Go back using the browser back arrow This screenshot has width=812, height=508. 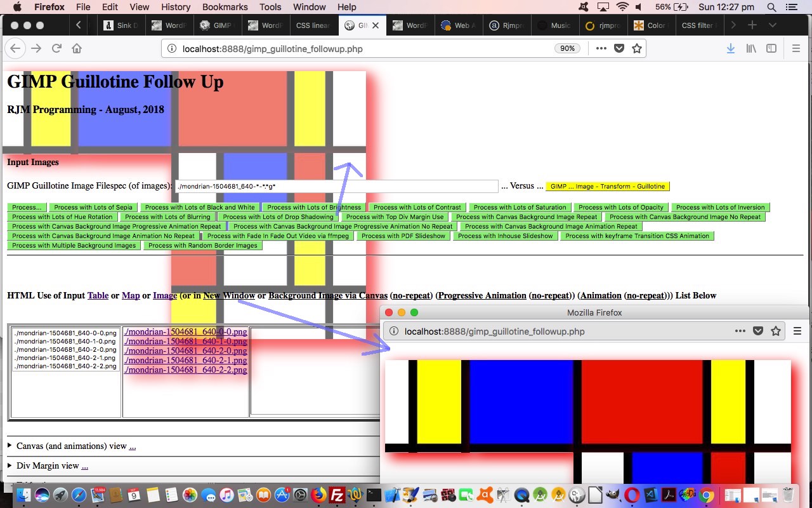coord(15,49)
